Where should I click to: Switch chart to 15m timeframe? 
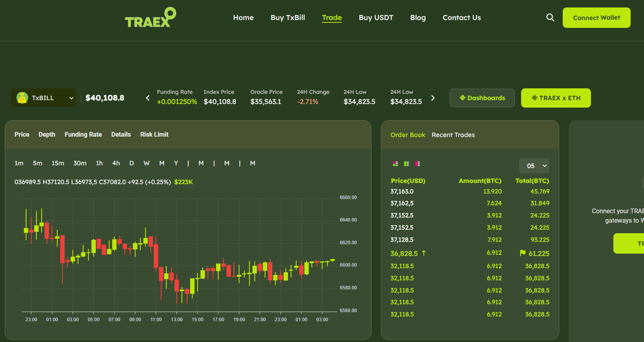click(x=58, y=163)
